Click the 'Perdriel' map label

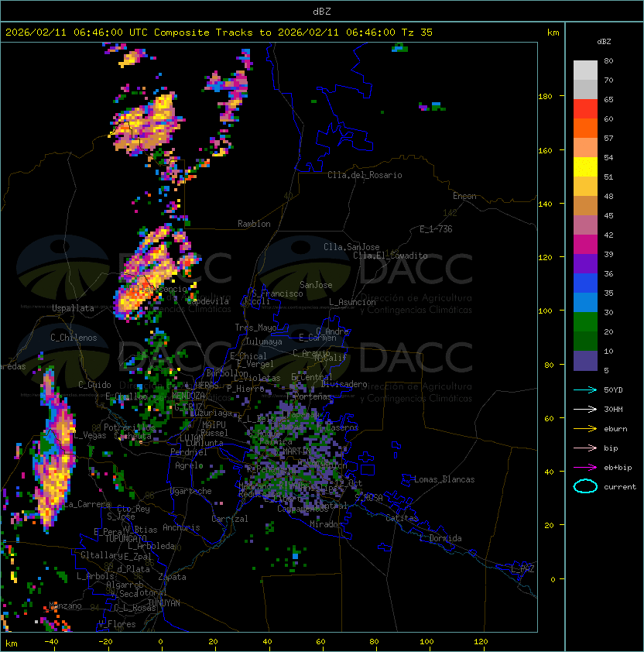(x=189, y=452)
